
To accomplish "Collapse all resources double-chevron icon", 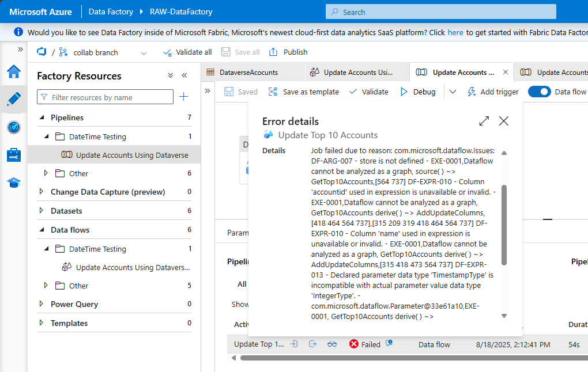I will click(171, 75).
